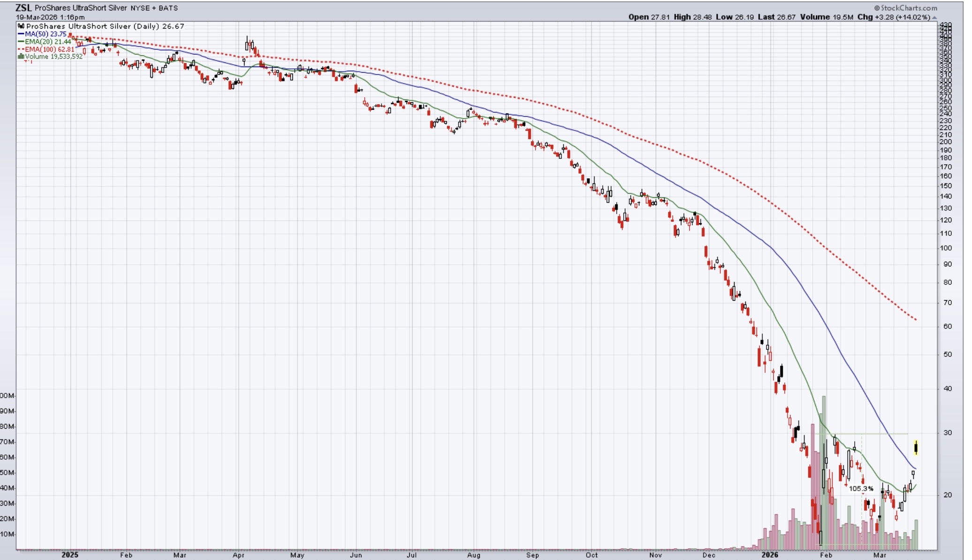Click the "150" price axis label

click(x=947, y=186)
